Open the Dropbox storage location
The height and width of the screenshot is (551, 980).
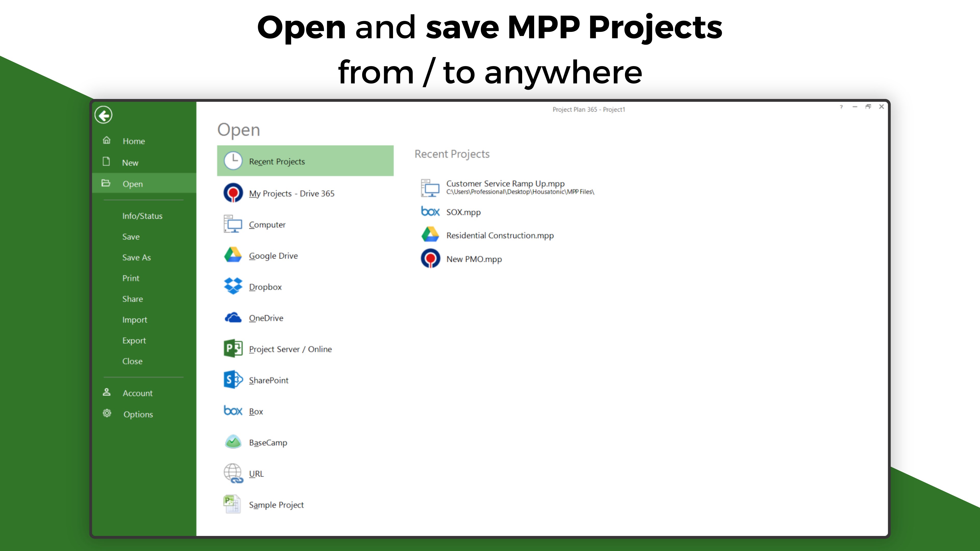pyautogui.click(x=265, y=287)
